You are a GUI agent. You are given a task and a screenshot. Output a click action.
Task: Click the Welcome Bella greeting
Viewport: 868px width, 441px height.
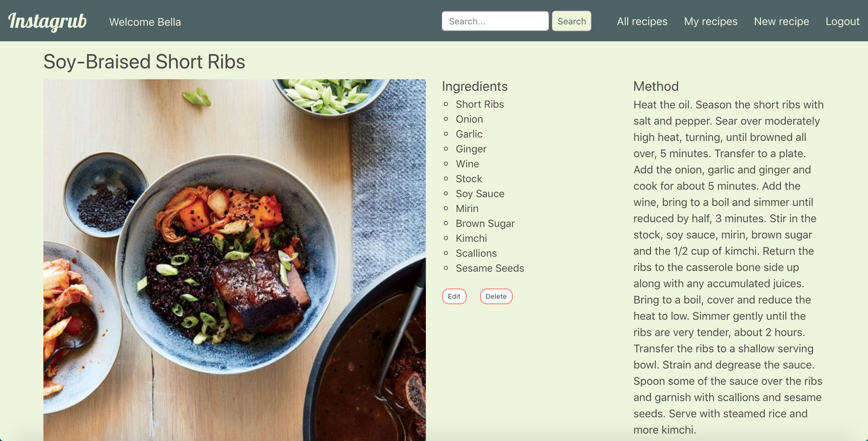145,22
